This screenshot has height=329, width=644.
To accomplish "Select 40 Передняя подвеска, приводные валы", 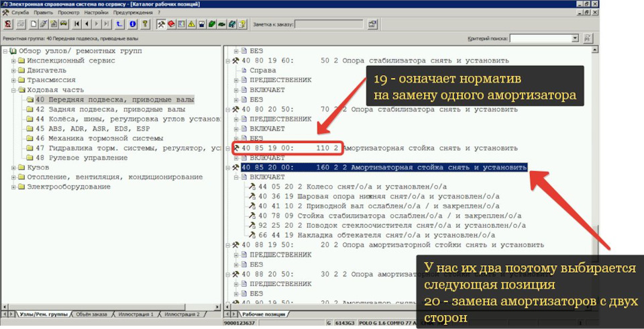I will [114, 99].
